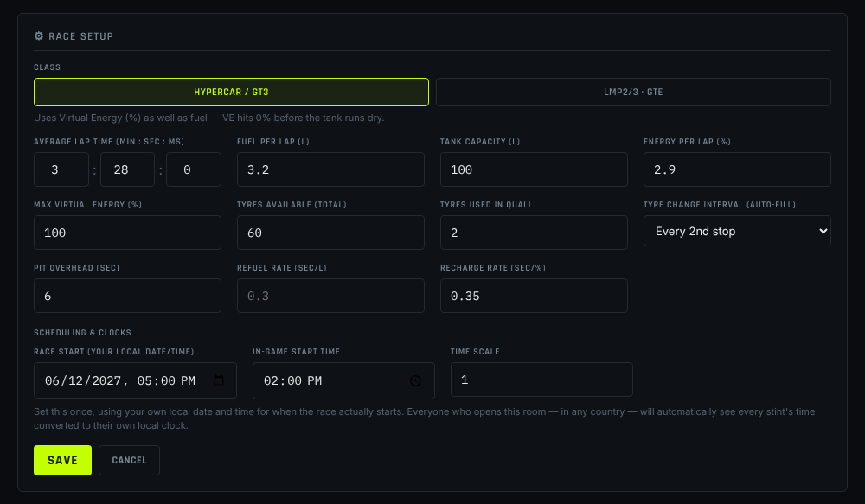Edit the In-Game Start Time field
865x504 pixels.
[x=343, y=380]
